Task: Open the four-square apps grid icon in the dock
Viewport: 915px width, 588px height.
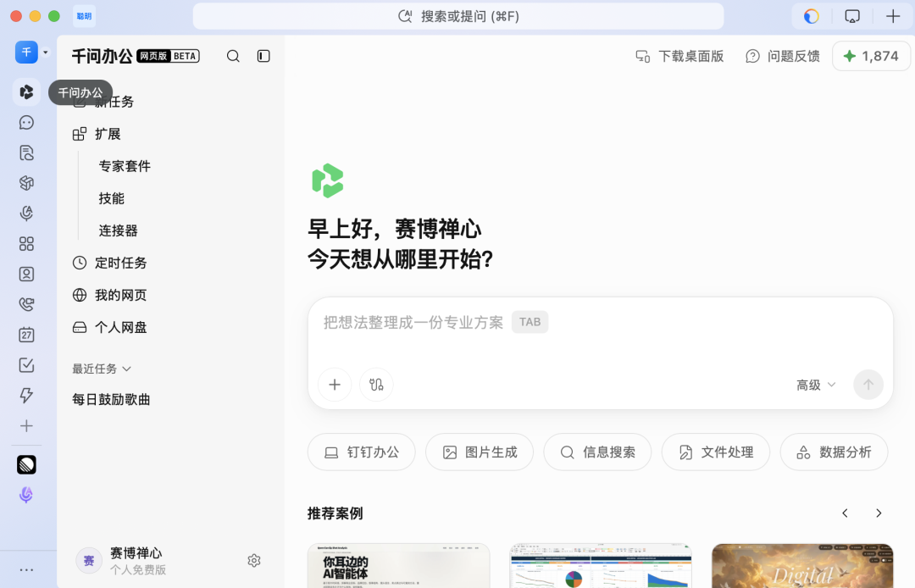Action: (26, 244)
